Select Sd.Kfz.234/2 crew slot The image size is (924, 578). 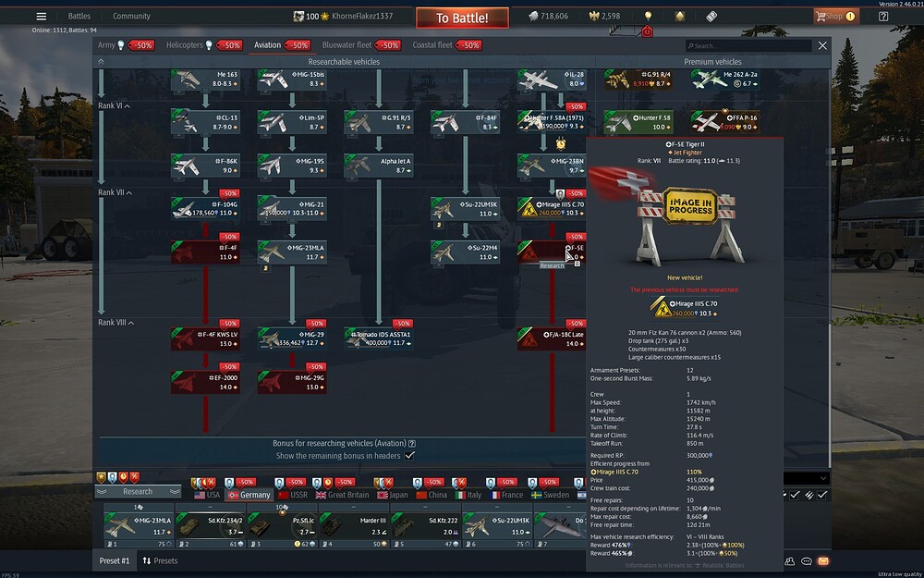pyautogui.click(x=211, y=525)
